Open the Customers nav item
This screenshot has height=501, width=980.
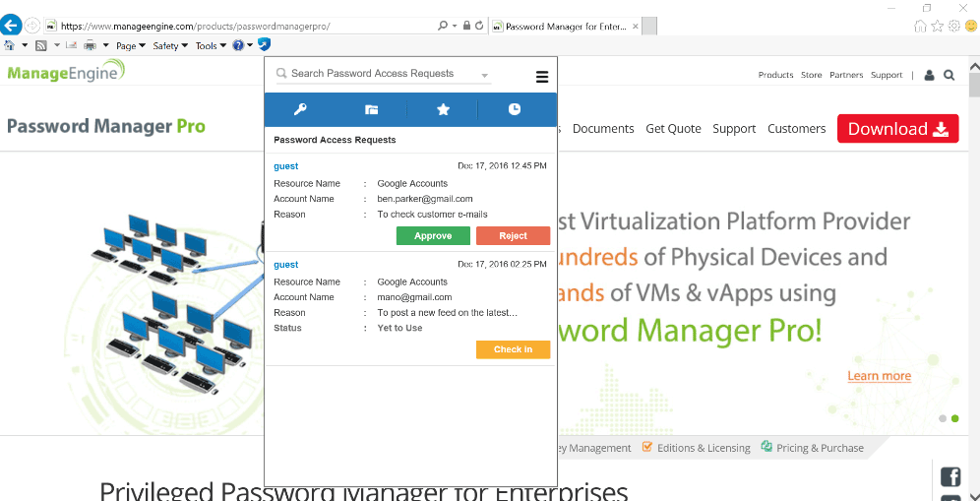coord(796,129)
